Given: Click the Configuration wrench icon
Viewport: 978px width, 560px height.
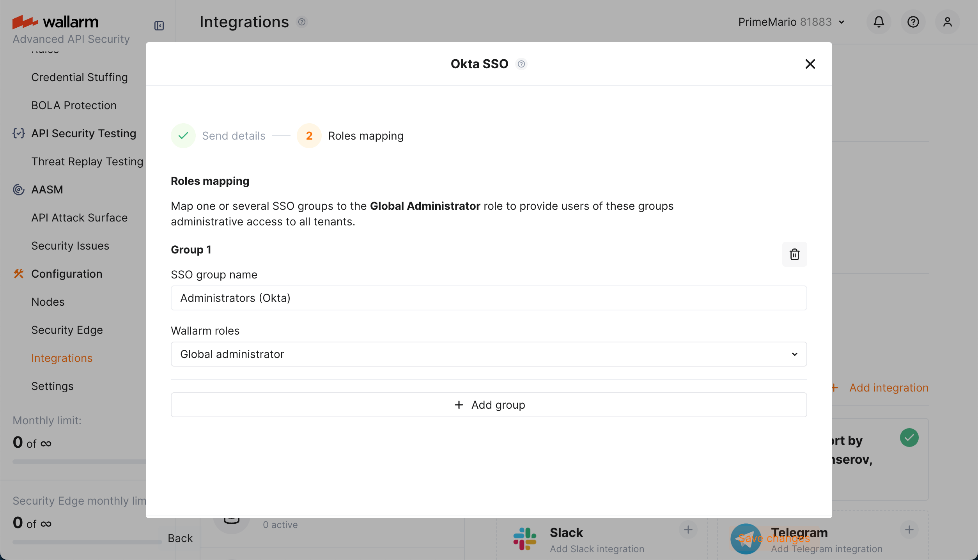Looking at the screenshot, I should [x=18, y=273].
